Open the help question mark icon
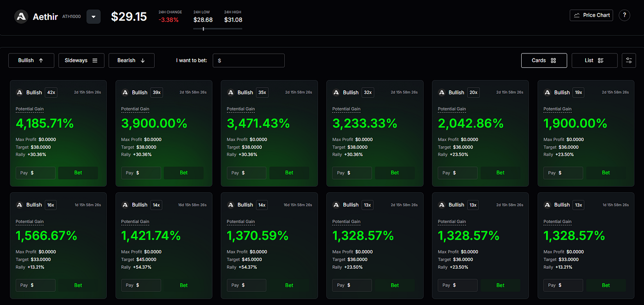The image size is (644, 305). [624, 15]
